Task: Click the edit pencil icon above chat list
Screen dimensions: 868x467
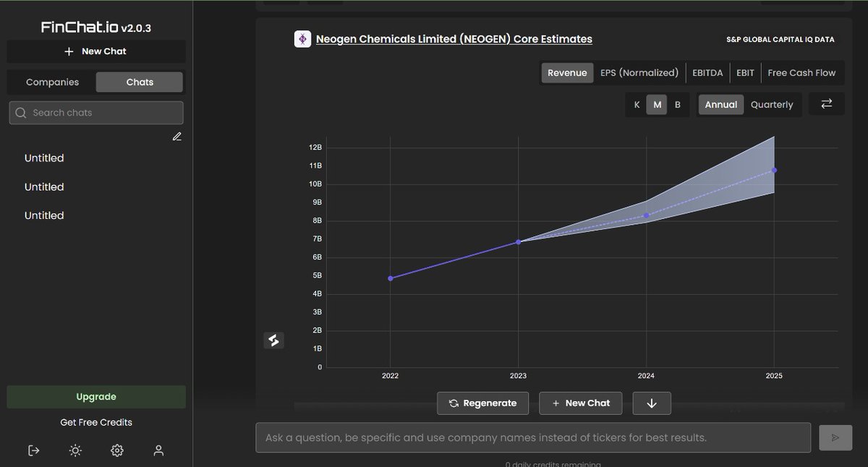Action: pos(177,136)
